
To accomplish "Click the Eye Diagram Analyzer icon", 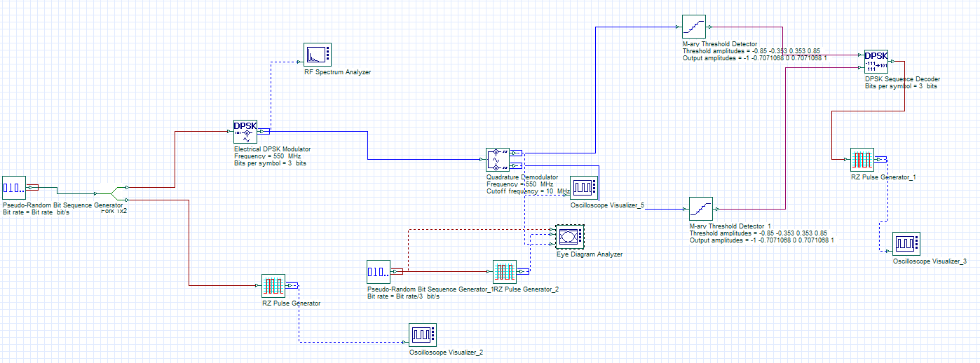I will (568, 237).
